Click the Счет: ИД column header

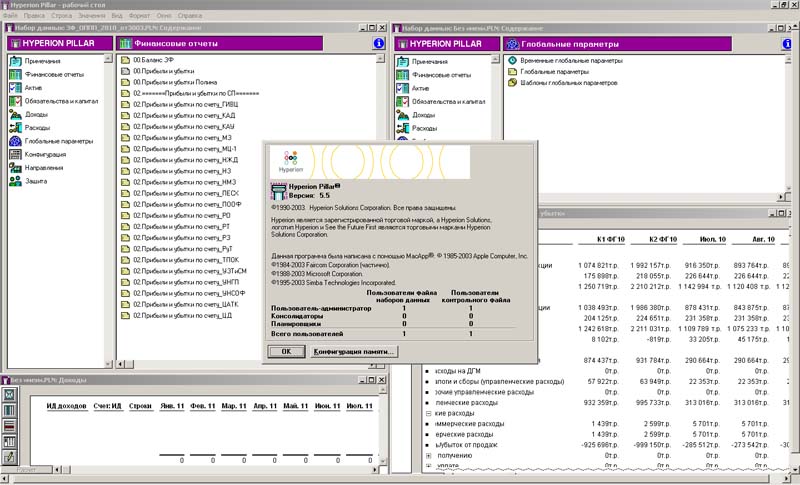point(108,406)
